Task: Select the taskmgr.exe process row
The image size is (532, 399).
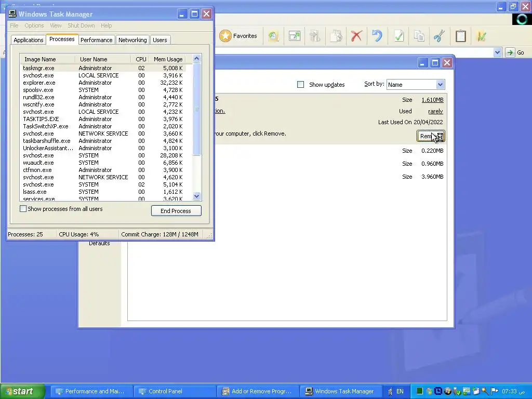Action: click(x=103, y=68)
